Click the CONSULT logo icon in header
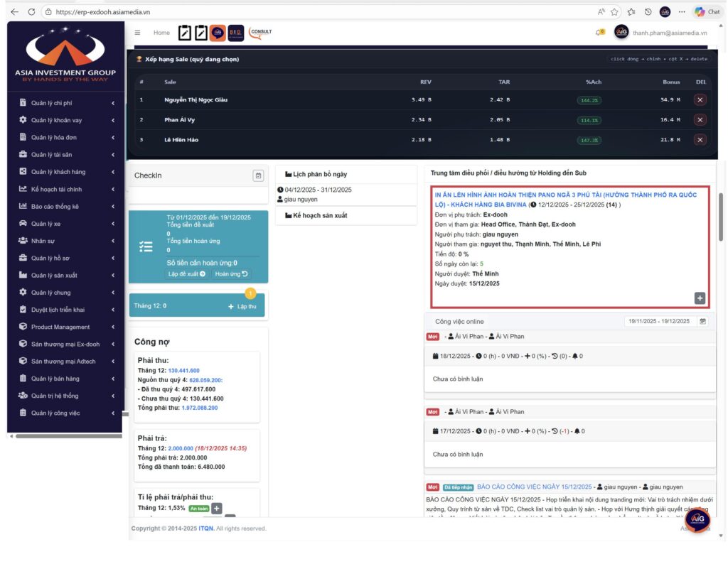 (x=261, y=32)
